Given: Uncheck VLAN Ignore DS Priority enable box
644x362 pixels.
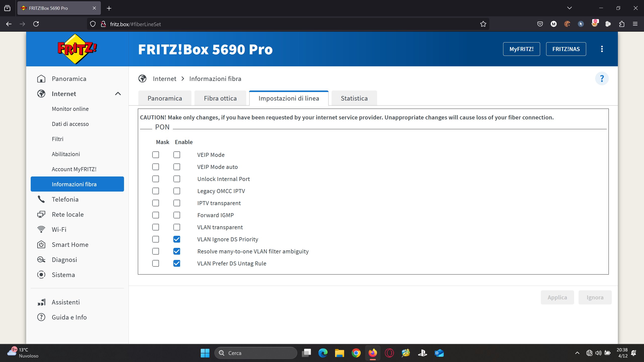Looking at the screenshot, I should 177,239.
